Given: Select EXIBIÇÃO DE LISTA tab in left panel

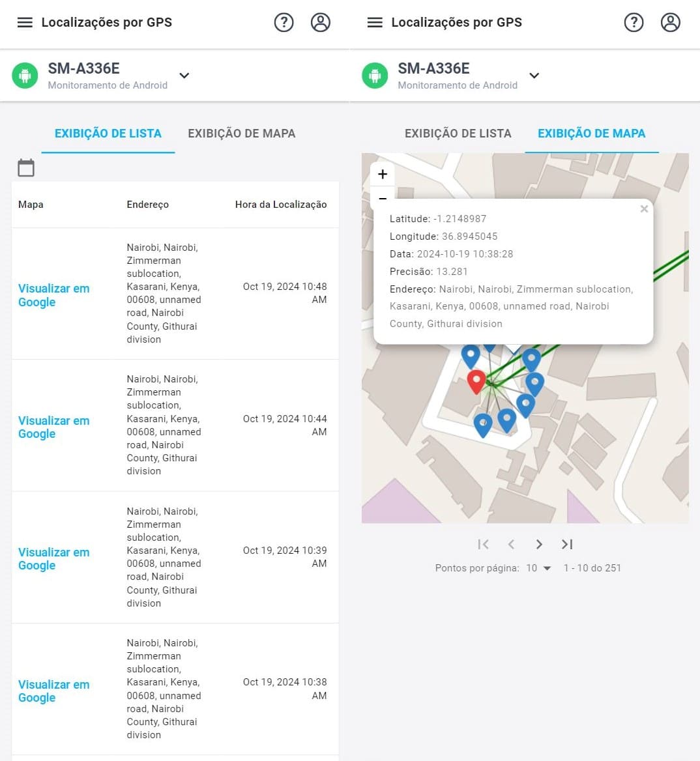Looking at the screenshot, I should (x=108, y=134).
